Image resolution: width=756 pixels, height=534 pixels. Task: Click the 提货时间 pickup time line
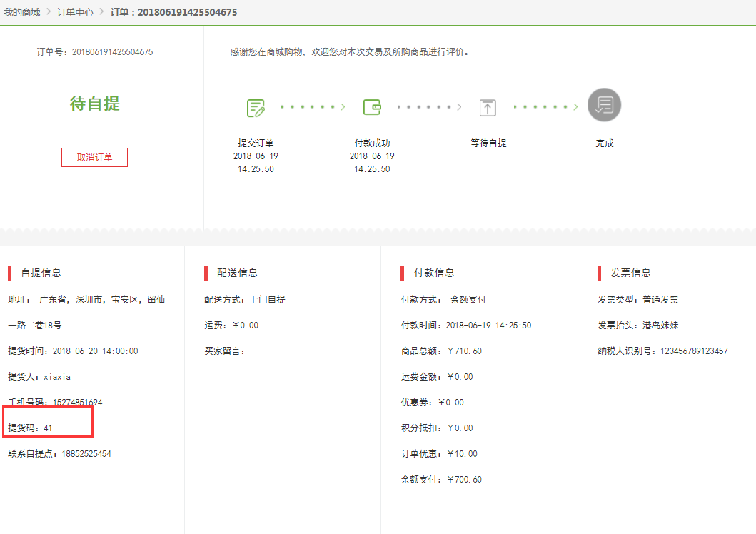pyautogui.click(x=73, y=351)
